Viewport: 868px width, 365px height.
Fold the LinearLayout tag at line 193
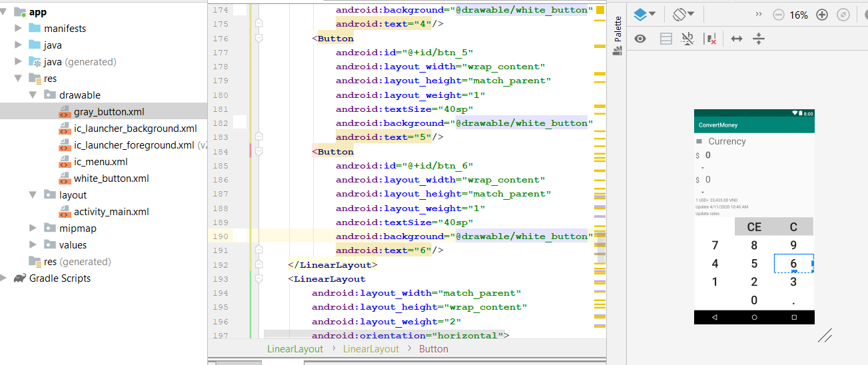tap(259, 279)
